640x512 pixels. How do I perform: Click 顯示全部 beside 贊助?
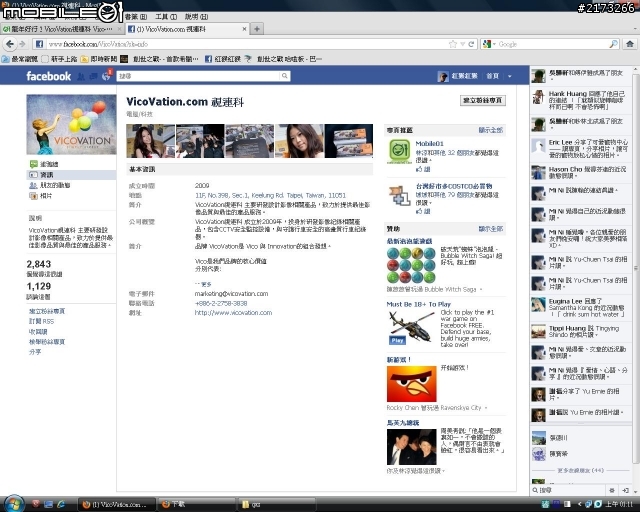(x=491, y=229)
